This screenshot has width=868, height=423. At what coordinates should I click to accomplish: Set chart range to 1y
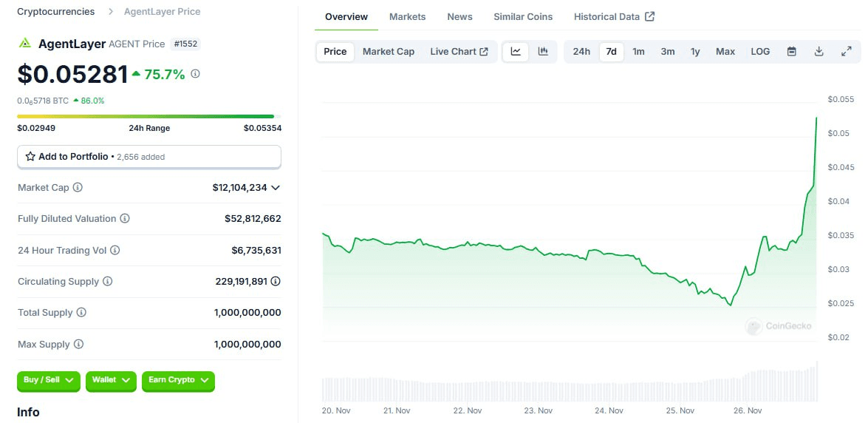(695, 52)
